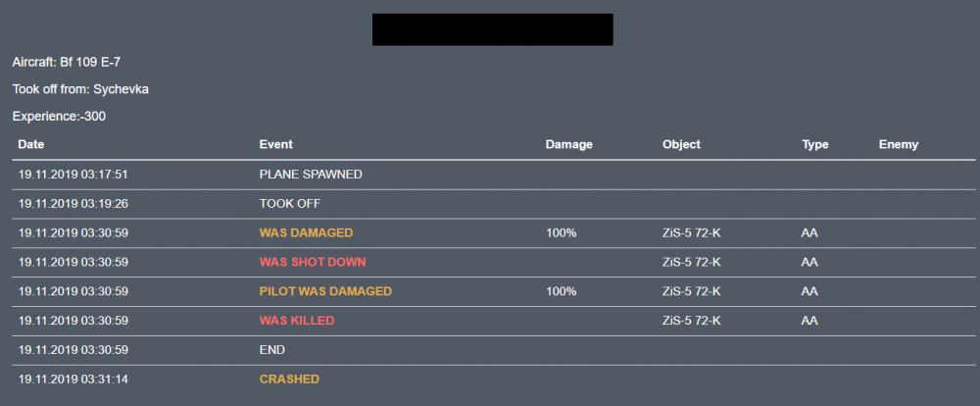Click the Object column header
Image resolution: width=980 pixels, height=406 pixels.
pyautogui.click(x=681, y=145)
